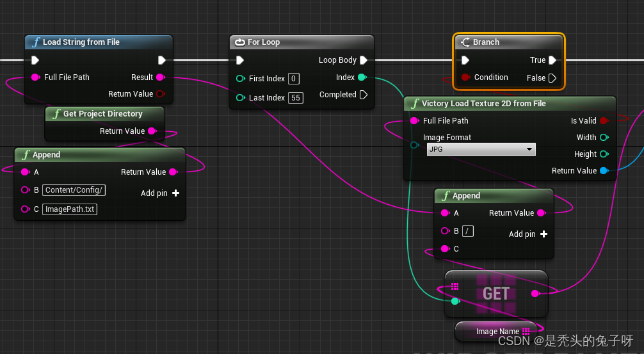
Task: Click pin B on the Content/Config Append node
Action: [26, 189]
